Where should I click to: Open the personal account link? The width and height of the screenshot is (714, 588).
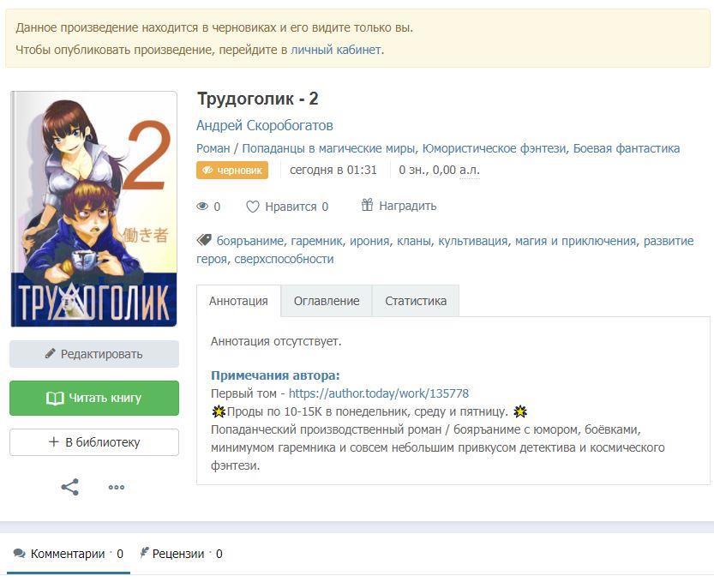pos(336,50)
